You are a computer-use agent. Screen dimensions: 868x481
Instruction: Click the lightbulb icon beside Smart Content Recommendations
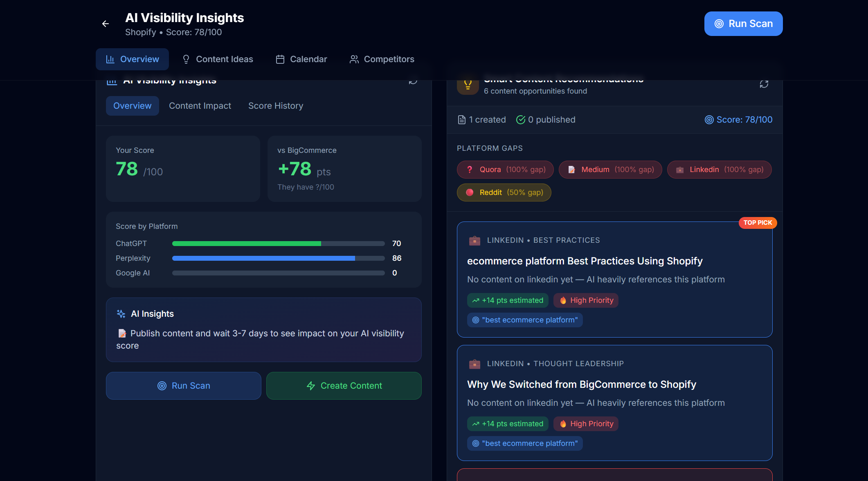click(468, 85)
